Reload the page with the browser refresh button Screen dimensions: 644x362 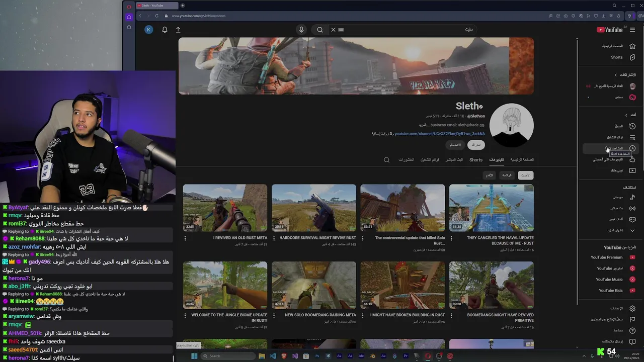(156, 16)
